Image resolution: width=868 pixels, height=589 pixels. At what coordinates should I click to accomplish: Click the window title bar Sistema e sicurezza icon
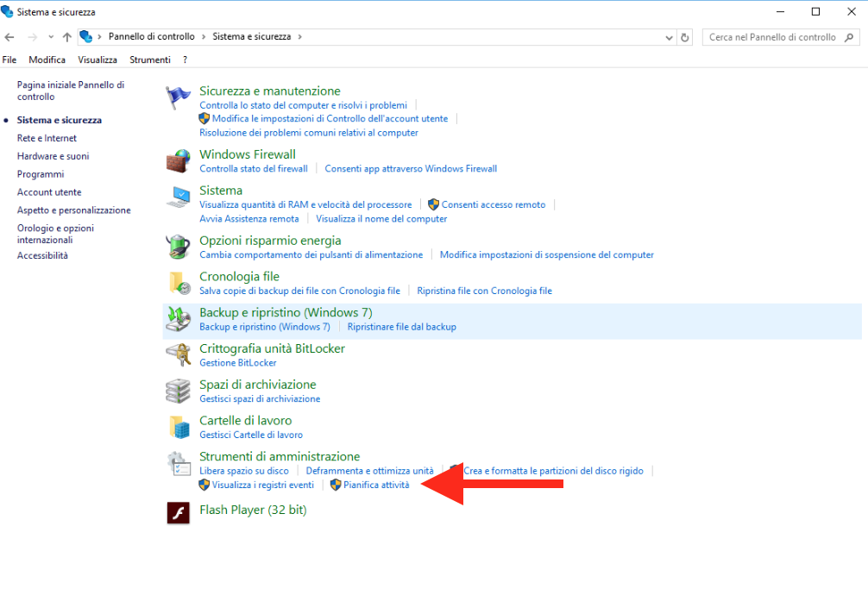tap(7, 11)
